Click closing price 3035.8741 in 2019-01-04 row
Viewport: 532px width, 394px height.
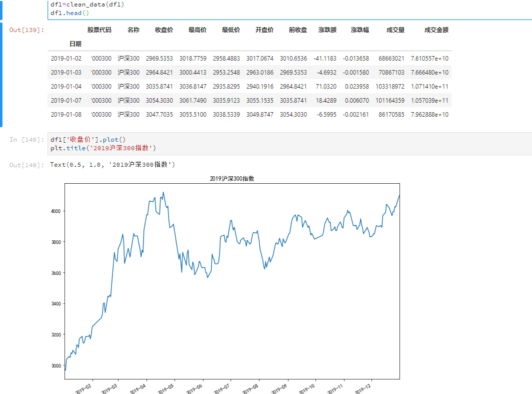159,86
